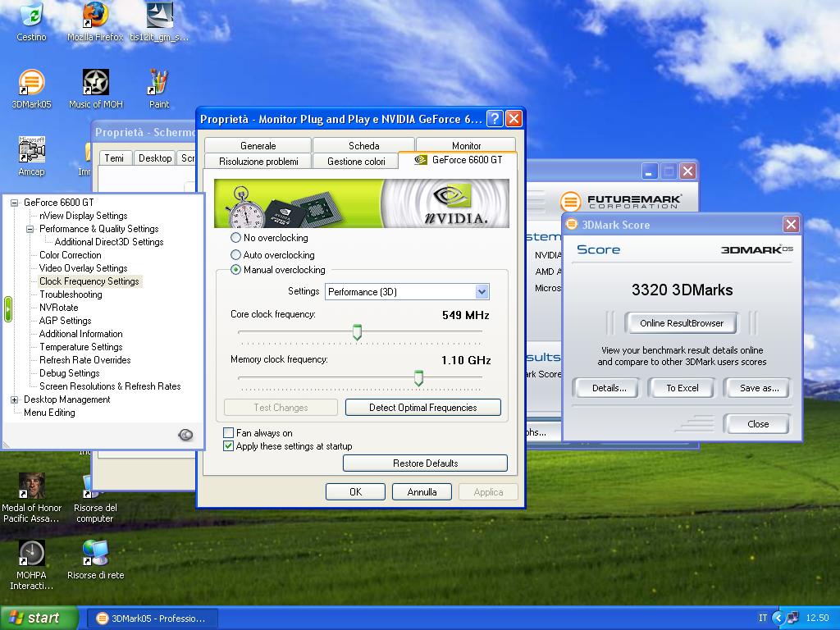Enable Fan always on checkbox
Image resolution: width=840 pixels, height=630 pixels.
pos(258,432)
